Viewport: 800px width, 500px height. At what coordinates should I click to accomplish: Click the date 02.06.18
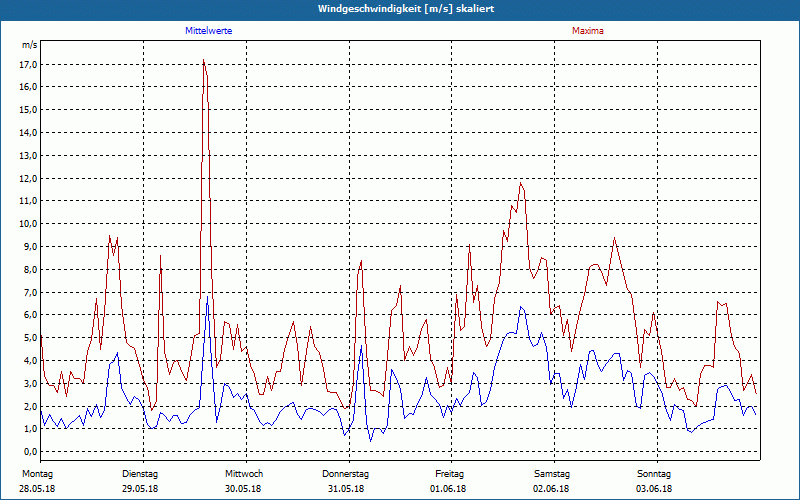pos(551,489)
